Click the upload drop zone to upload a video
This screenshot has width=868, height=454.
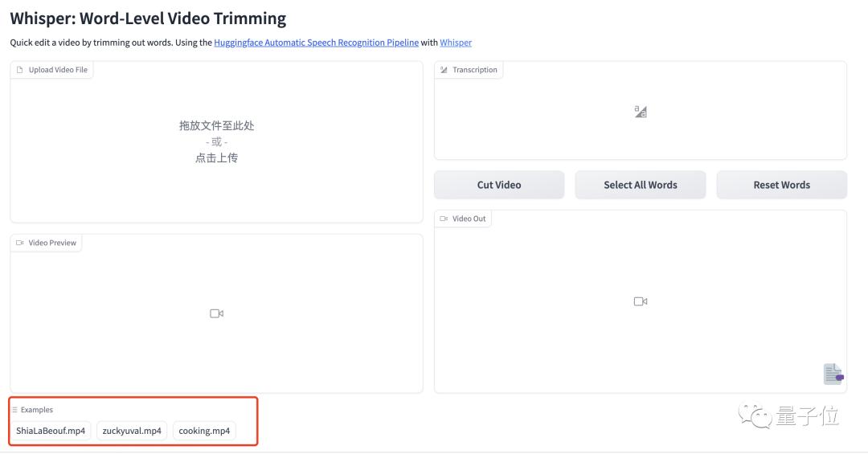click(216, 141)
